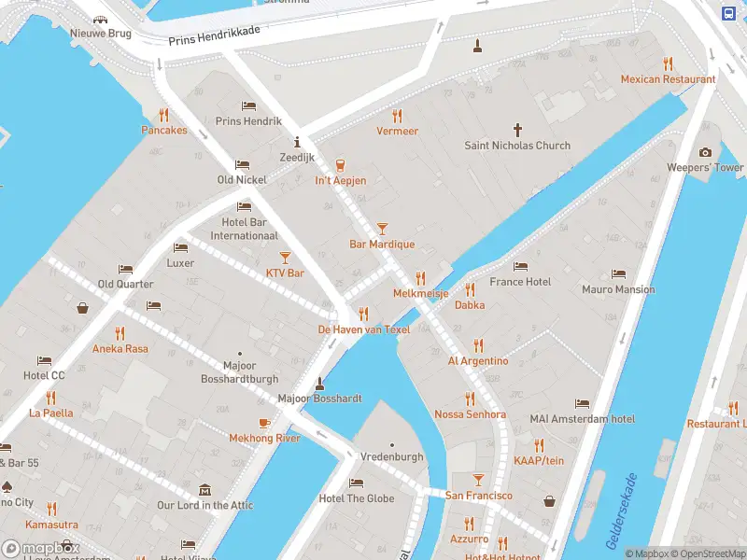The image size is (747, 560).
Task: Click the Prins Hendrikkade street label
Action: [x=215, y=35]
